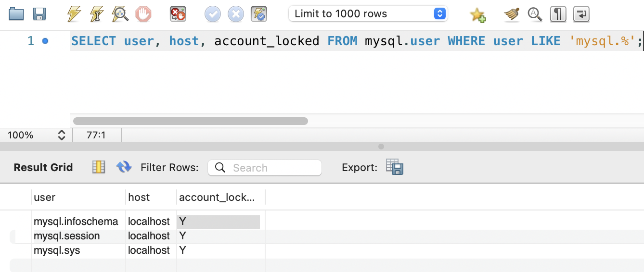Execute current statement with lightning cursor icon
This screenshot has width=644, height=272.
pyautogui.click(x=97, y=14)
